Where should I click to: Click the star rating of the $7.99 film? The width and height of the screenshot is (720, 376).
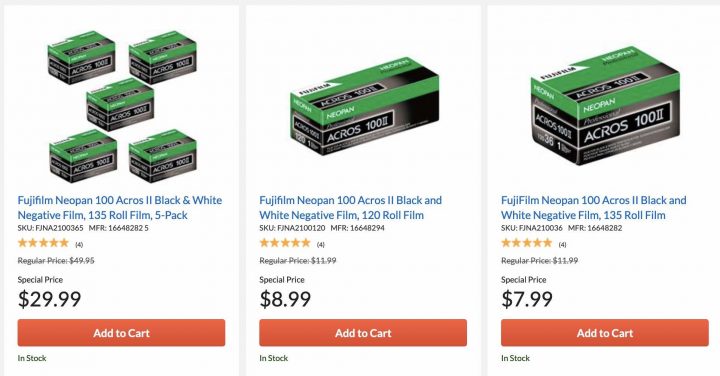click(526, 243)
